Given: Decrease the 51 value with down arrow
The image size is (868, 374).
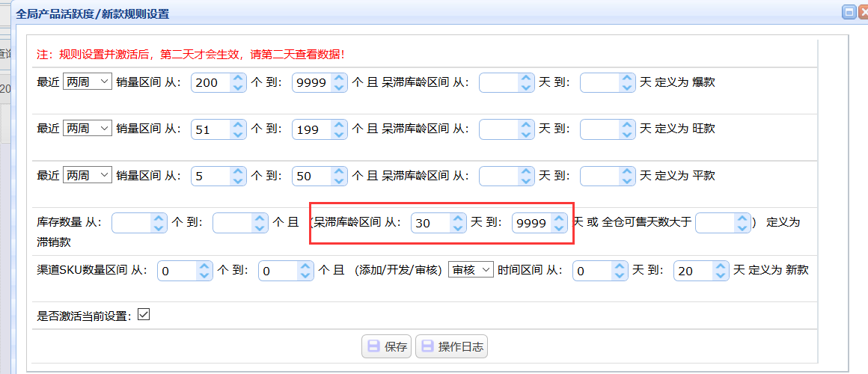Looking at the screenshot, I should (x=239, y=135).
